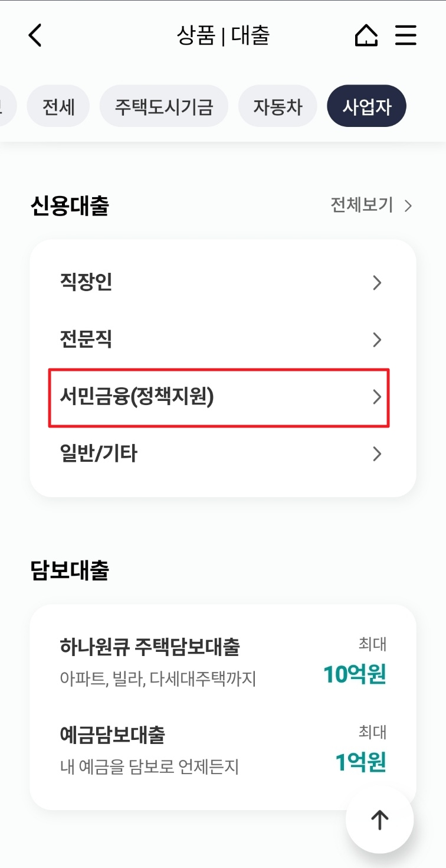Expand the 전체보기 chevron for 신용대출
Screen dimensions: 446x868
(407, 206)
